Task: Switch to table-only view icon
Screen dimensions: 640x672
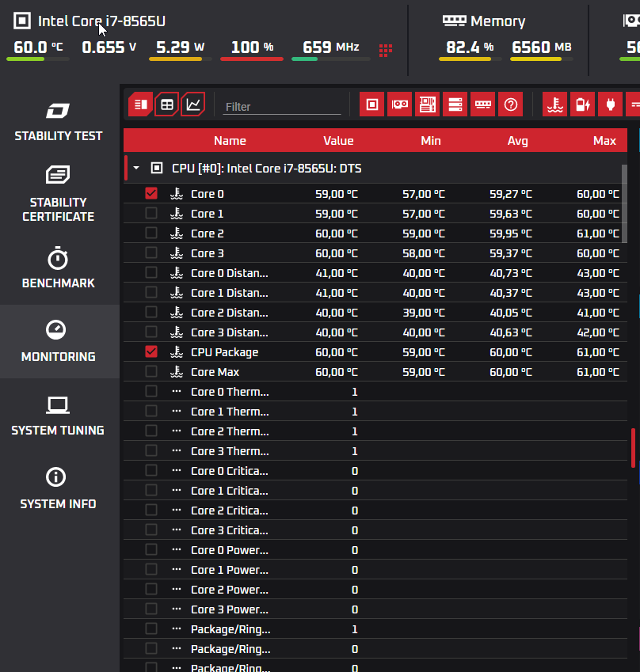Action: tap(167, 104)
